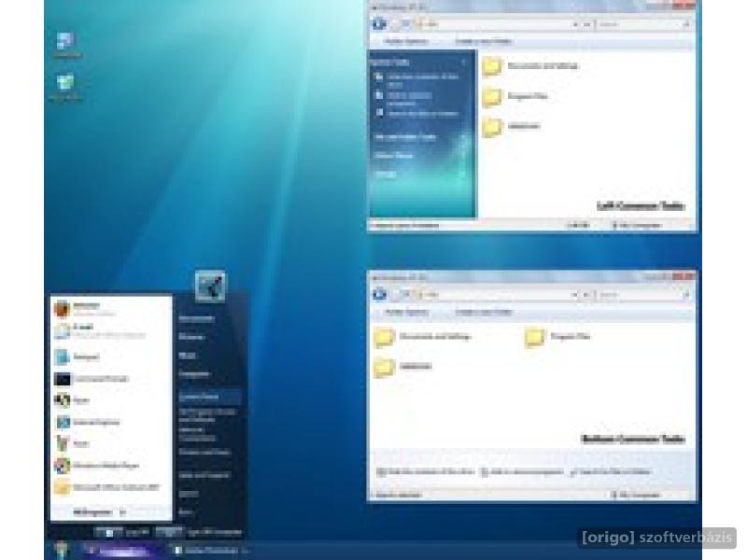The width and height of the screenshot is (747, 560).
Task: Click Back button in the top Explorer window
Action: pyautogui.click(x=379, y=23)
